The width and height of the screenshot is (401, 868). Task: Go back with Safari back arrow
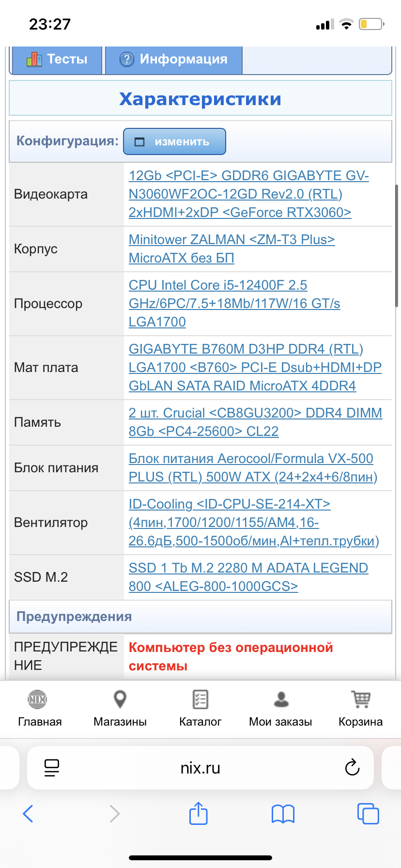(x=28, y=814)
